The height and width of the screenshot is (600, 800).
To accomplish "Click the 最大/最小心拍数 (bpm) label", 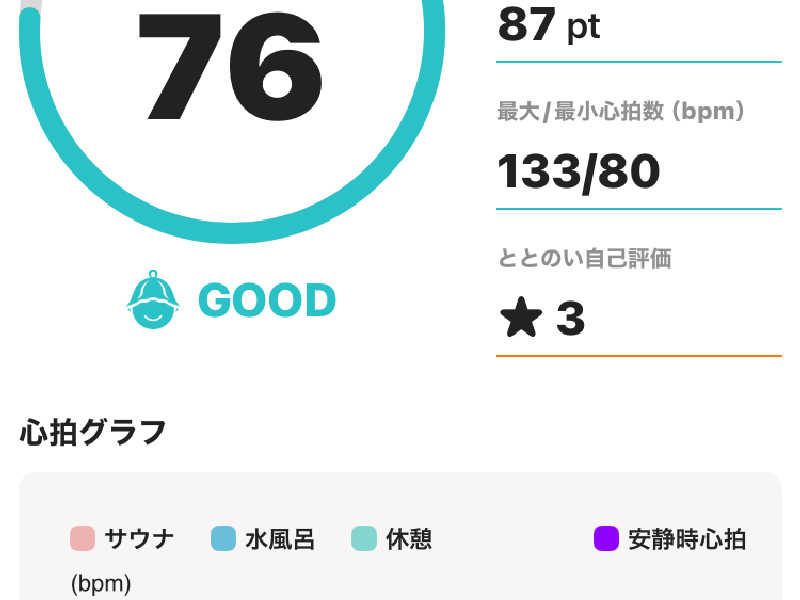I will coord(621,111).
